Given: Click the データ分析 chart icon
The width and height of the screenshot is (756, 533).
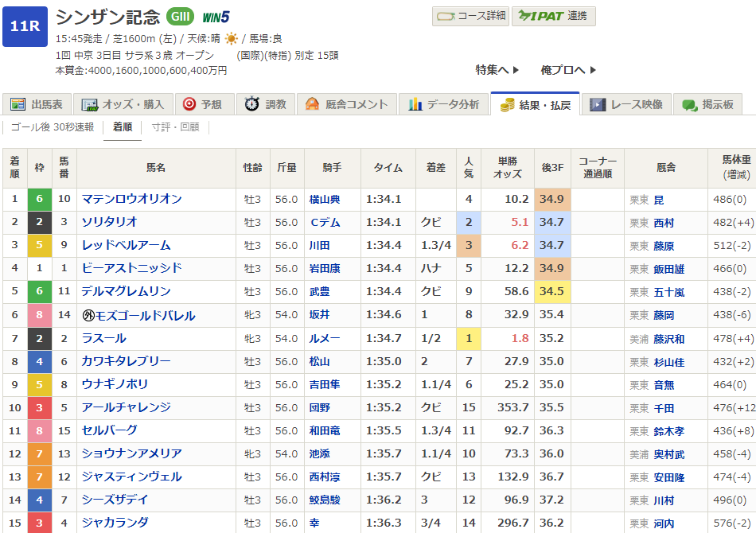Looking at the screenshot, I should 415,104.
